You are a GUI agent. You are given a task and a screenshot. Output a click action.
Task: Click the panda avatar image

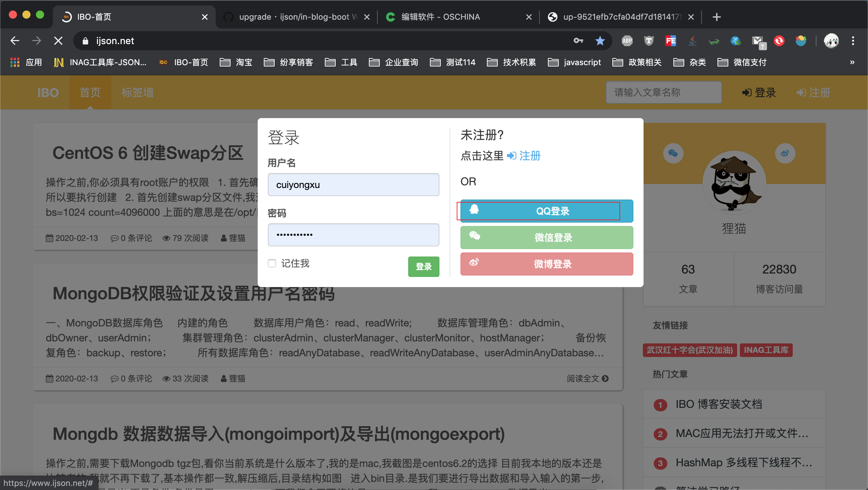coord(734,183)
